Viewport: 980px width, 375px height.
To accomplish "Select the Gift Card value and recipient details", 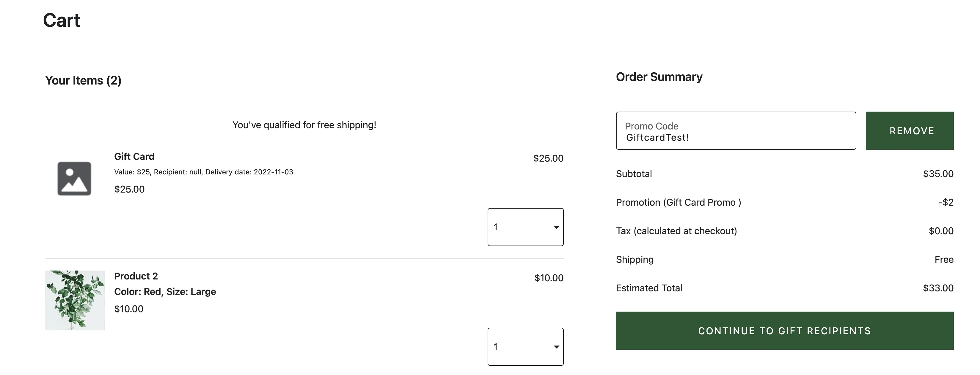I will [x=204, y=172].
